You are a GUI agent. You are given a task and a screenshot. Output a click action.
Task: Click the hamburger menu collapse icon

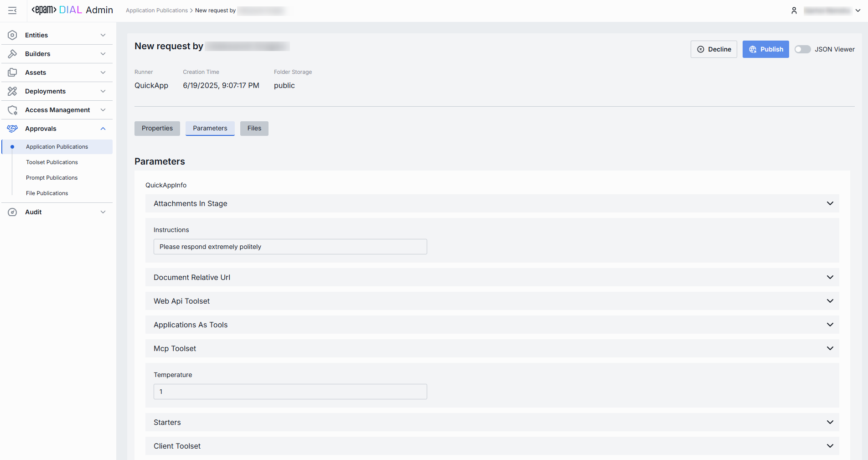12,10
